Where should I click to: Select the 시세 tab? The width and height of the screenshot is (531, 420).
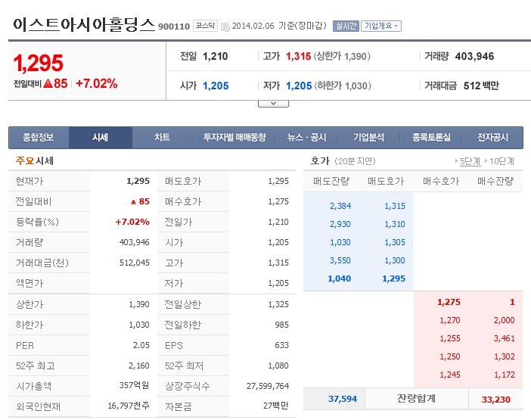[x=101, y=138]
